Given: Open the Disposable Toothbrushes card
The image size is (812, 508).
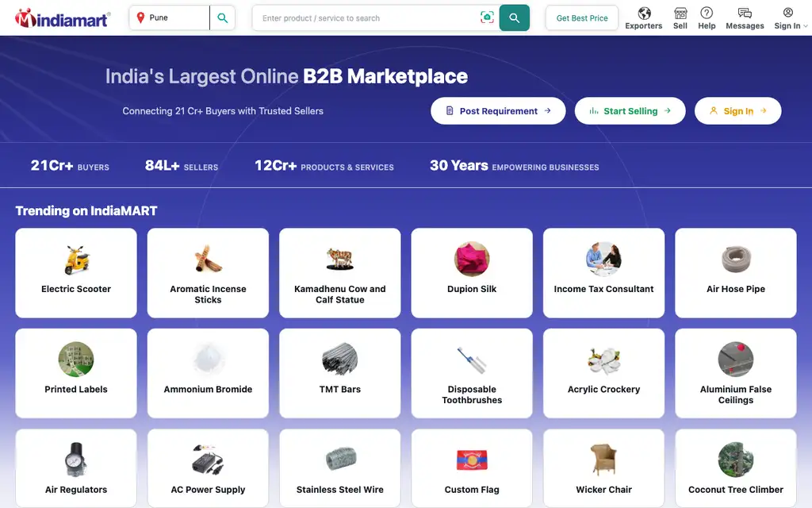Looking at the screenshot, I should tap(472, 373).
